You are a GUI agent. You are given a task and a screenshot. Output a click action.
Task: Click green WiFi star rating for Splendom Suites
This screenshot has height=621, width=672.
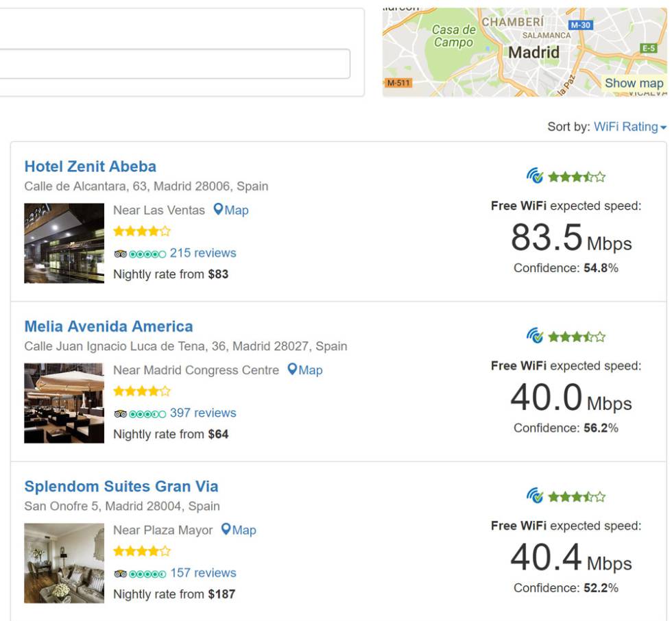(577, 496)
